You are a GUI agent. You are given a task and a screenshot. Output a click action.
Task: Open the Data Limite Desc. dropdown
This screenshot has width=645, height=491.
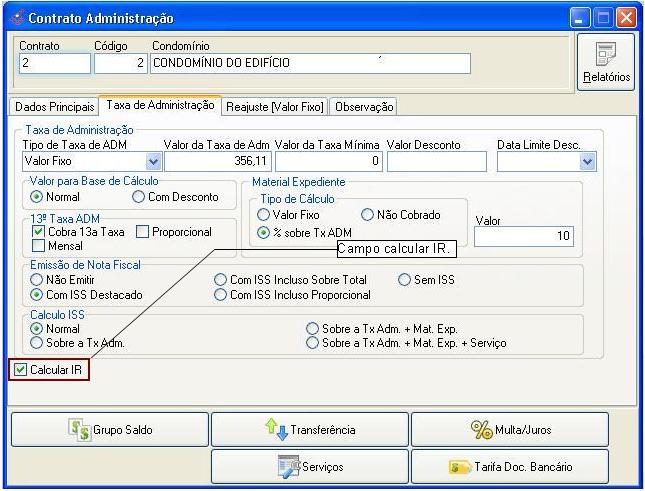pos(587,161)
